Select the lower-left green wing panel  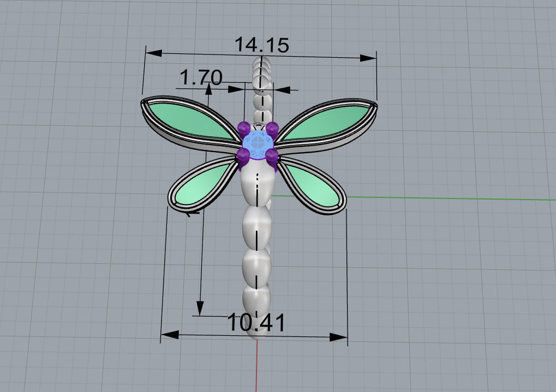coord(203,185)
